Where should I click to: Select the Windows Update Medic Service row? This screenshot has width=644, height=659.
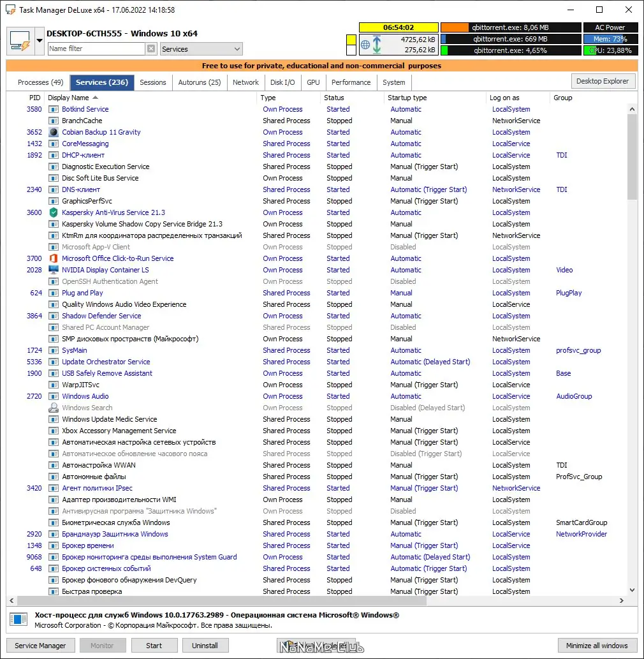point(317,419)
